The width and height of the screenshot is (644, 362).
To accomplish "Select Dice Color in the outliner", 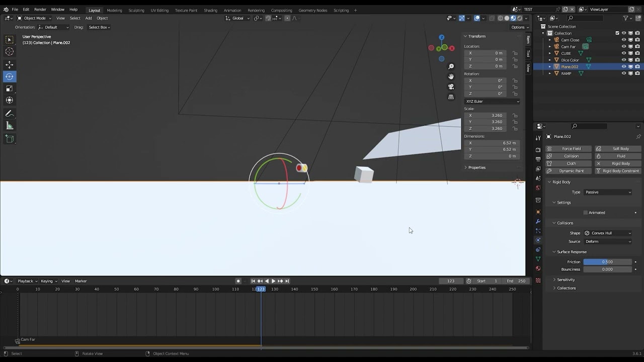I will coord(570,60).
